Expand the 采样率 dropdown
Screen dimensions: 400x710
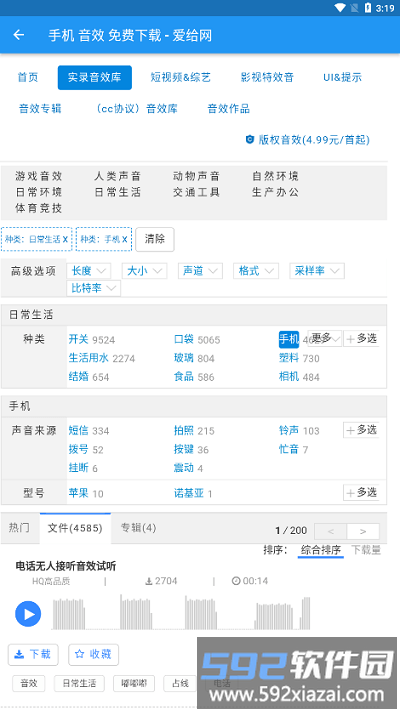(317, 271)
